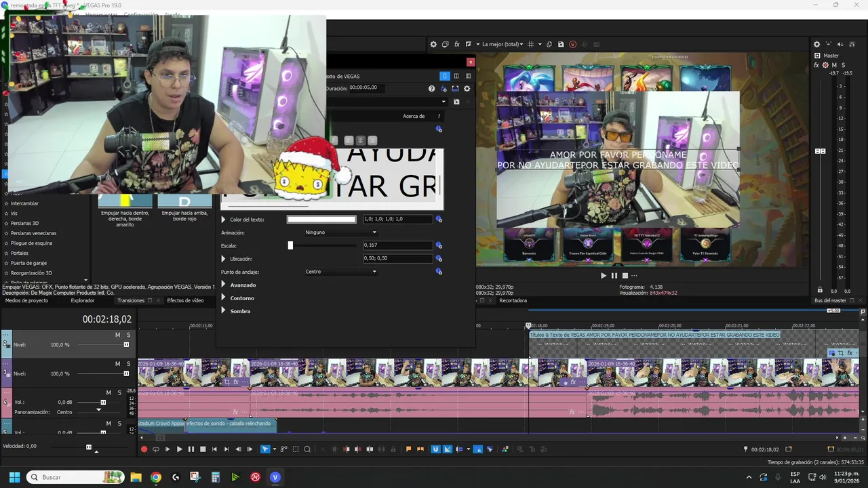Toggle animation keyframe for Color del texto
Image resolution: width=868 pixels, height=488 pixels.
coord(439,220)
